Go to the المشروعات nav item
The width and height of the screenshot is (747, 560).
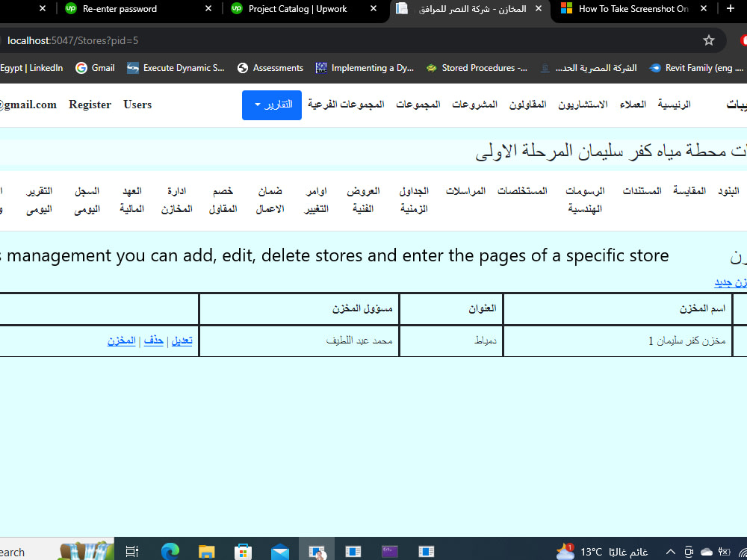pos(474,105)
